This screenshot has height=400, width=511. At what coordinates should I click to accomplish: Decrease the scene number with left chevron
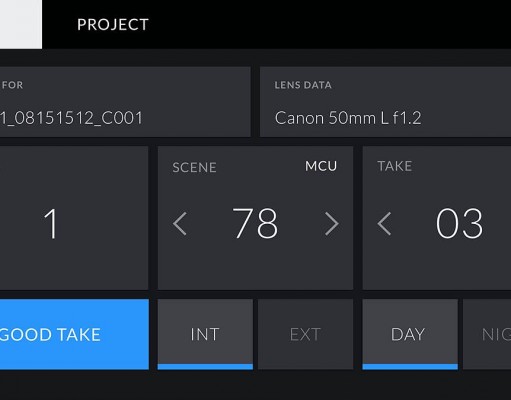tap(180, 224)
